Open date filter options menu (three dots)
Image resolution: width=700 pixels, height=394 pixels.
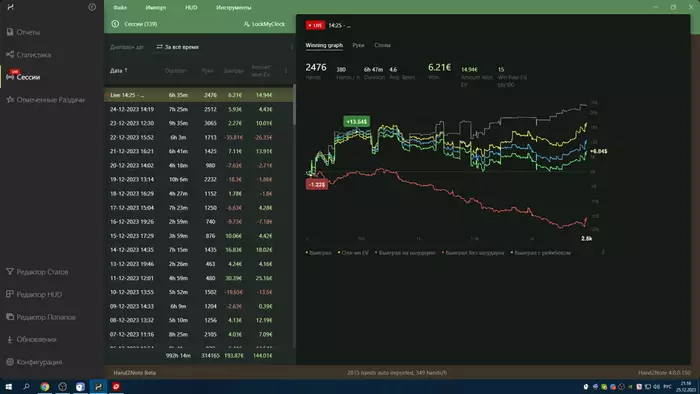tap(292, 47)
